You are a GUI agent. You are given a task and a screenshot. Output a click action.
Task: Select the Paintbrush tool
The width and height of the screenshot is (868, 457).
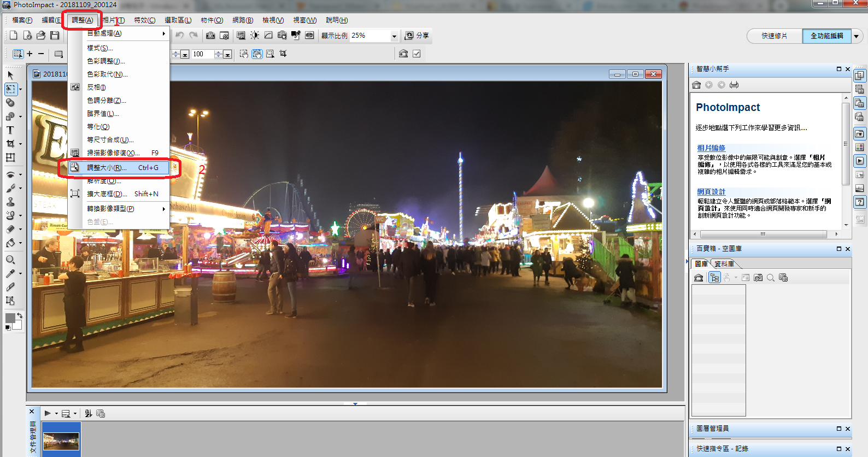tap(10, 188)
